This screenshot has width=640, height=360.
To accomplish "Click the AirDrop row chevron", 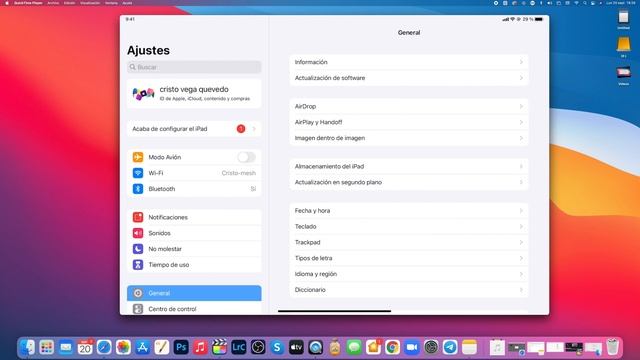I will coord(521,107).
